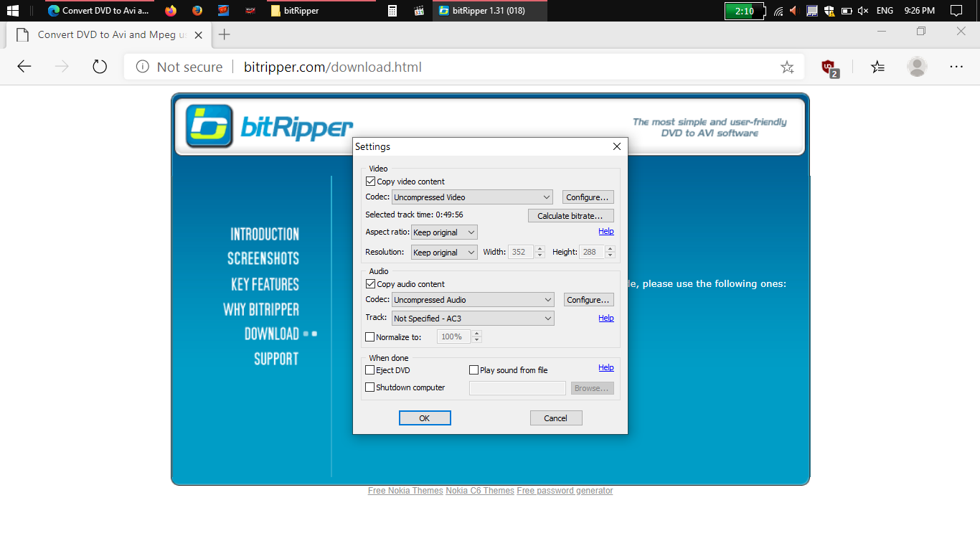Click the Height spinner arrows
The image size is (980, 551).
610,252
